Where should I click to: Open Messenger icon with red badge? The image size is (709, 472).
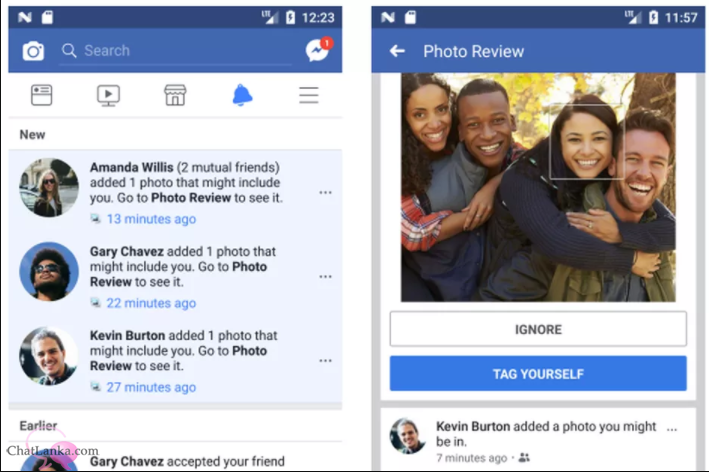pos(318,50)
